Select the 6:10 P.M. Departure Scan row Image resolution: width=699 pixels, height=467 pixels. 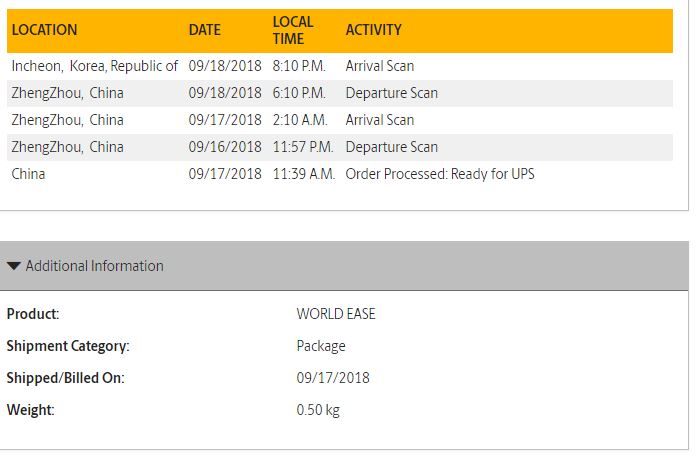(340, 93)
